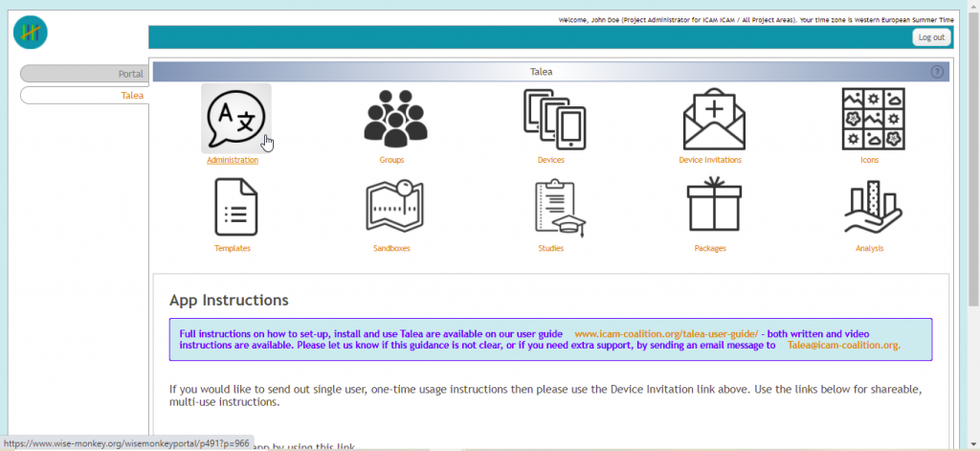980x451 pixels.
Task: Click the Analysis text link
Action: (869, 248)
